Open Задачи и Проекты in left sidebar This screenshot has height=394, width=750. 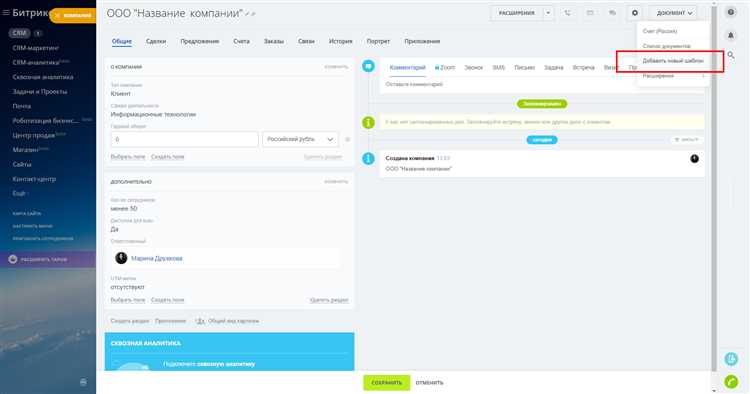point(40,91)
